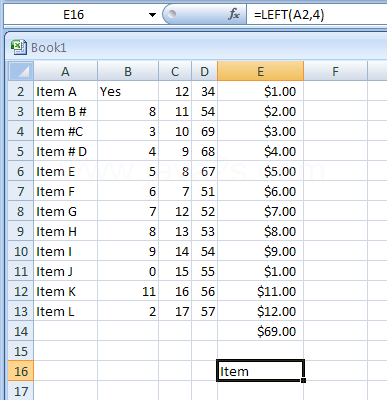Click cell containing 'Item F'
387x400 pixels.
[65, 191]
